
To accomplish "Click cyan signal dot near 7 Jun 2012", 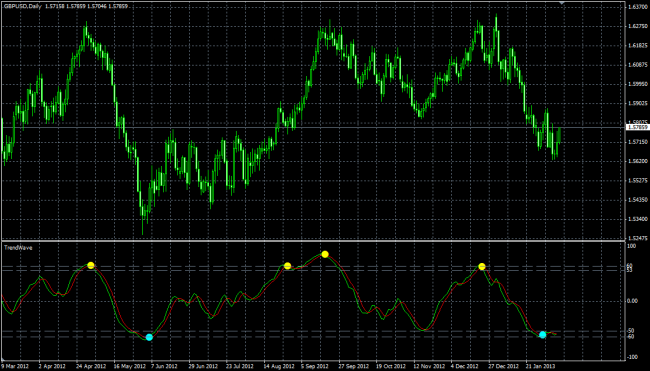I will pyautogui.click(x=149, y=337).
